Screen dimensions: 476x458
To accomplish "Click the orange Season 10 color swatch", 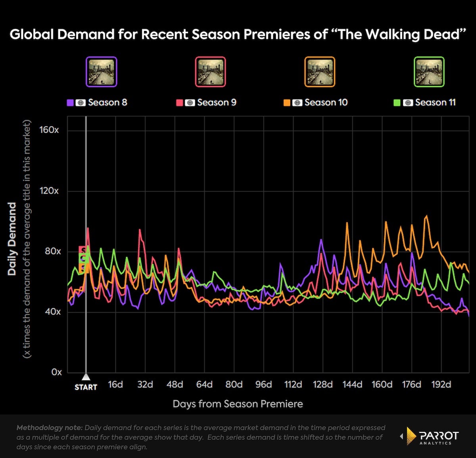I will pyautogui.click(x=288, y=102).
